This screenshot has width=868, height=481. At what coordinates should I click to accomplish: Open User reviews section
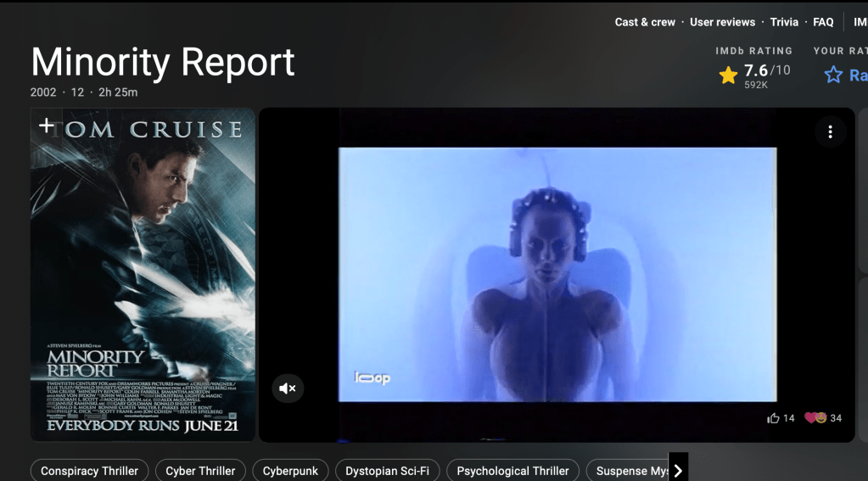coord(722,22)
